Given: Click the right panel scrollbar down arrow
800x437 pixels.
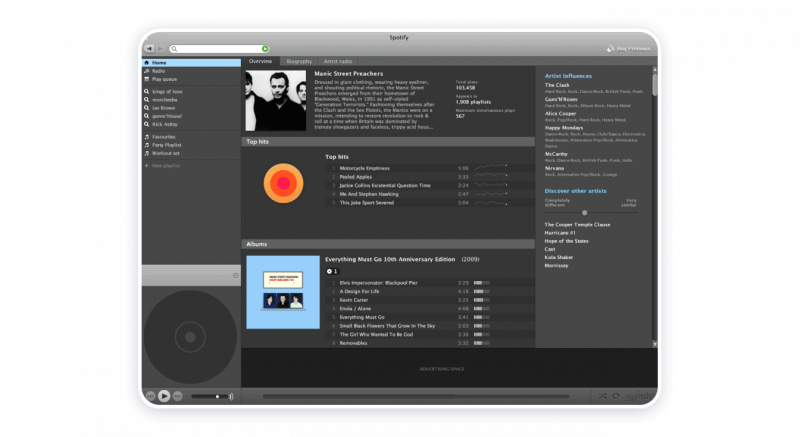Looking at the screenshot, I should (655, 344).
